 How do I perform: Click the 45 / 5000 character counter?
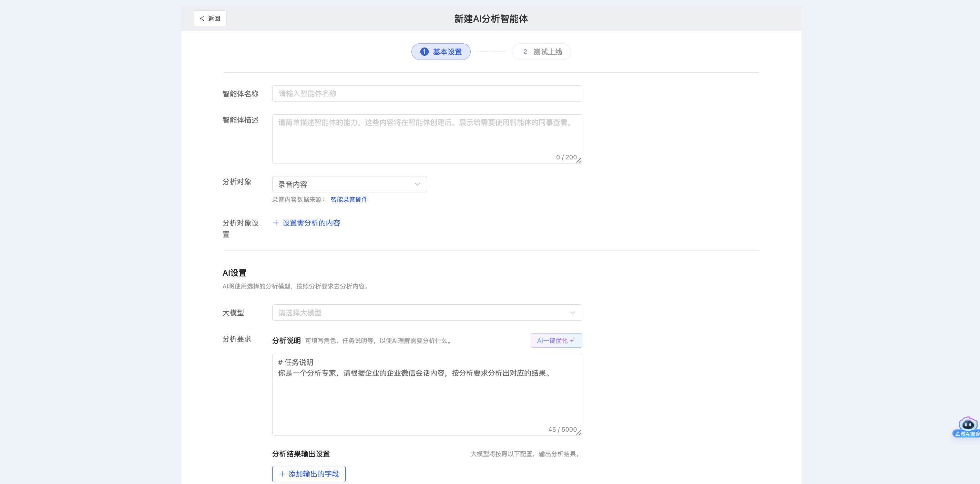coord(562,429)
